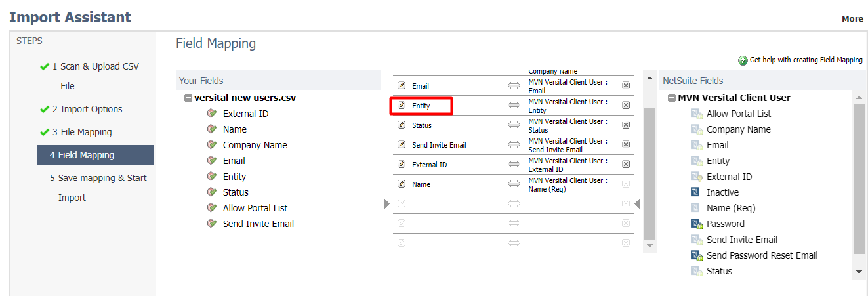Open the More link at top right

(x=852, y=19)
